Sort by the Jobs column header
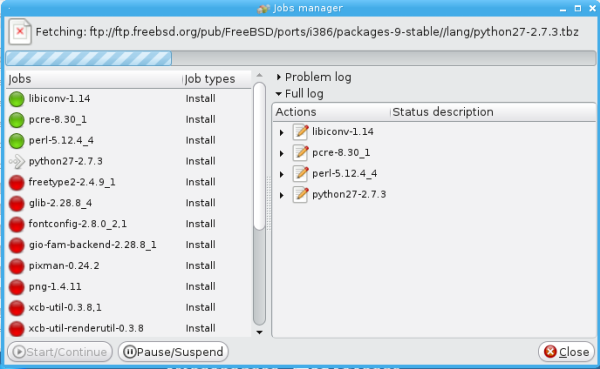Image resolution: width=600 pixels, height=369 pixels. 94,79
